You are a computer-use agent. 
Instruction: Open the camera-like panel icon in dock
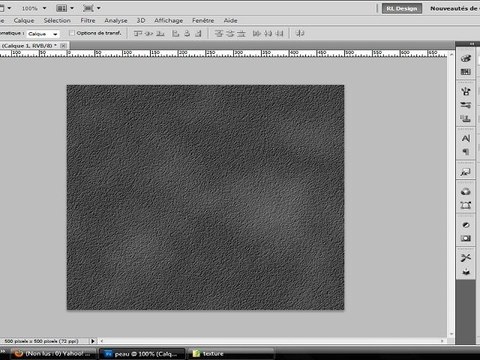(x=466, y=238)
